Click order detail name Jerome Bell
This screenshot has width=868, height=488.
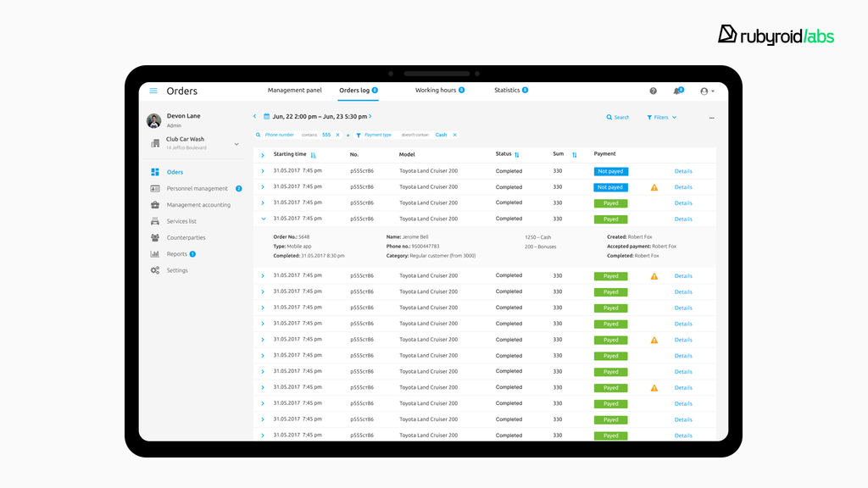tap(415, 237)
